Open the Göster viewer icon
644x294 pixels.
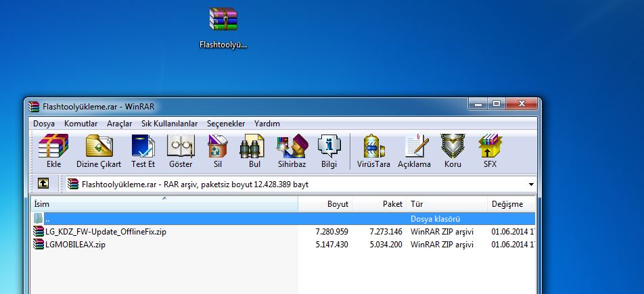[x=181, y=146]
